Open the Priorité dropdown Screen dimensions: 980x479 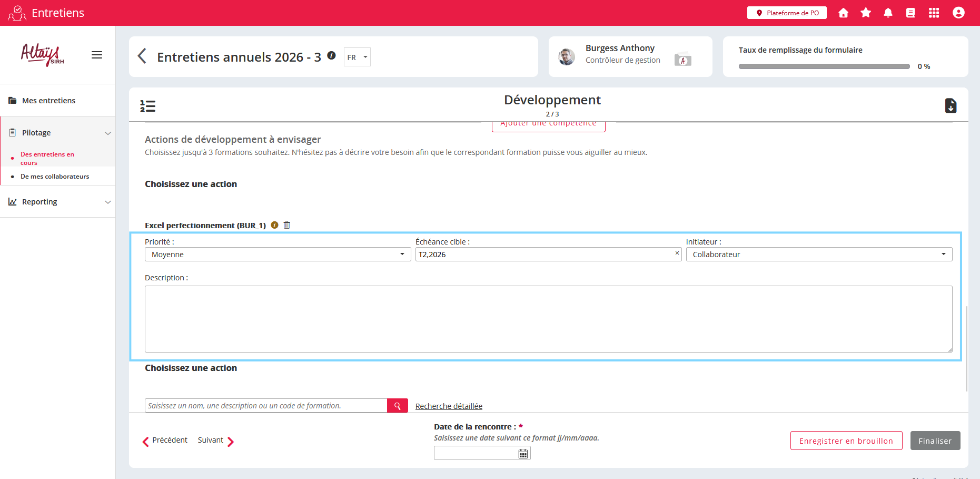(278, 255)
